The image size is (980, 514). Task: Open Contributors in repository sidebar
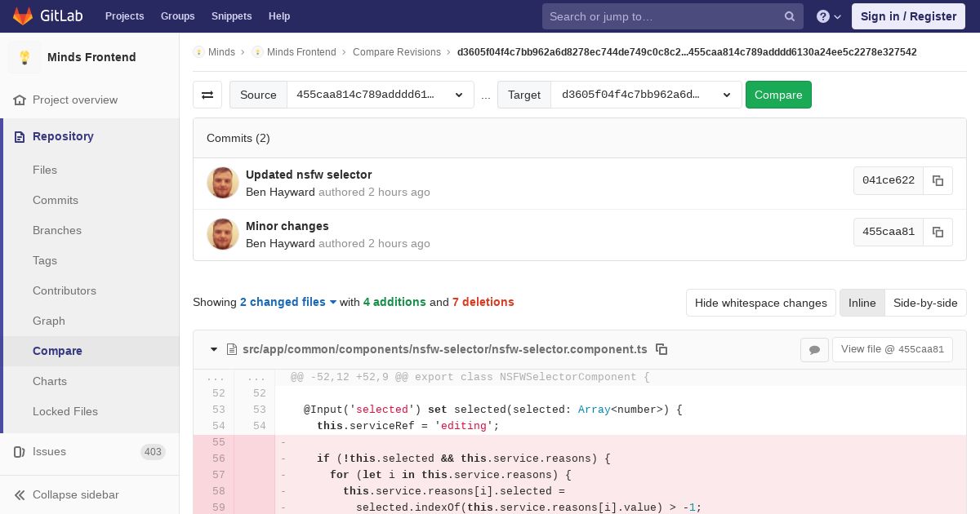65,290
